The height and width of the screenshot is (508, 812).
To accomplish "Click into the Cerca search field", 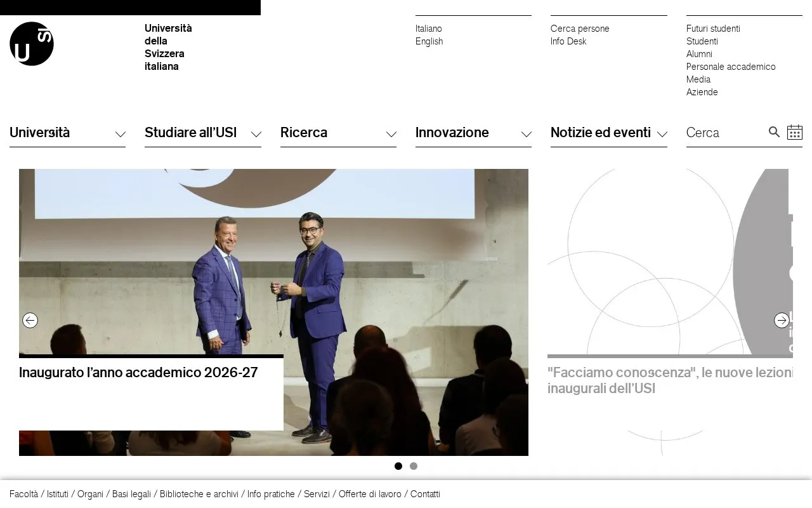I will coord(725,133).
